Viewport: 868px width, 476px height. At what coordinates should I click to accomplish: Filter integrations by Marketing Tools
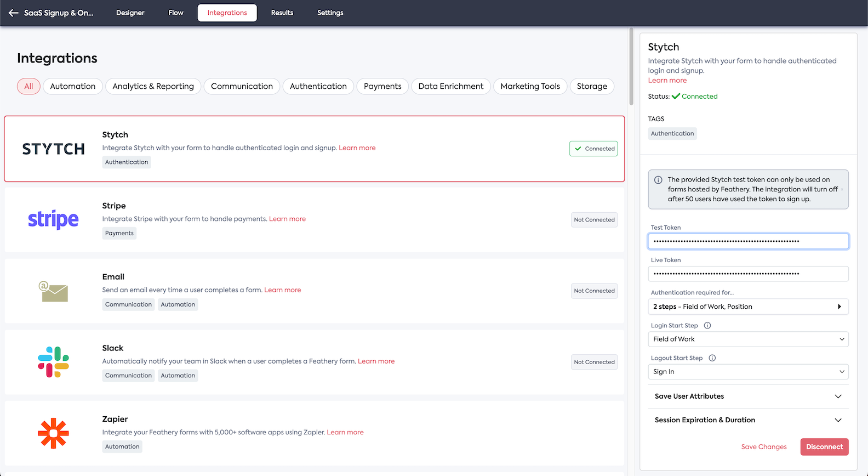[x=530, y=86]
